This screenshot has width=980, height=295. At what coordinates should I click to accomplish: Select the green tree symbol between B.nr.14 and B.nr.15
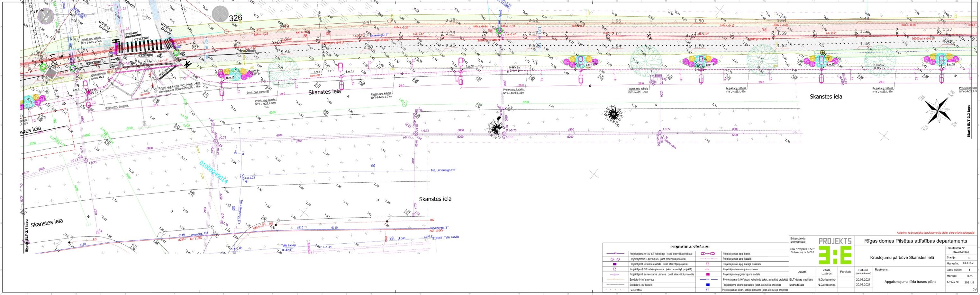pyautogui.click(x=762, y=59)
